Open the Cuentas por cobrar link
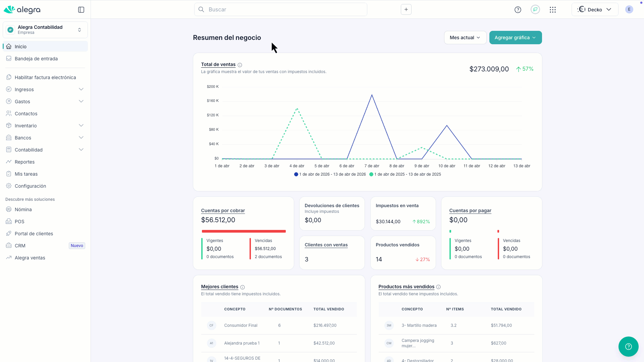The image size is (644, 362). 223,210
